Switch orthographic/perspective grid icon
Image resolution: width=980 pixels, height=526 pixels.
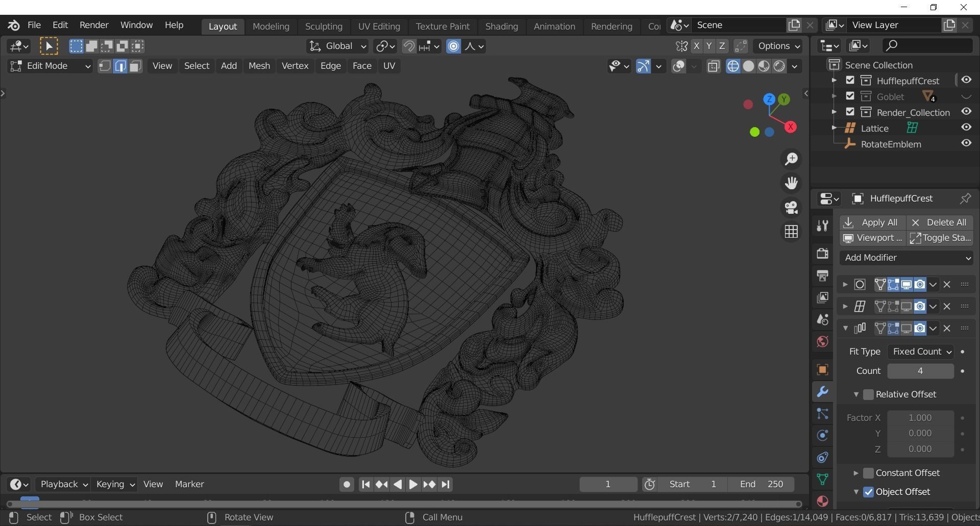(x=791, y=232)
